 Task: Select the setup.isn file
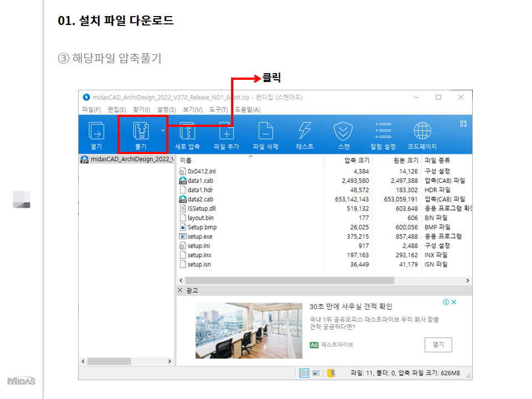[x=199, y=264]
